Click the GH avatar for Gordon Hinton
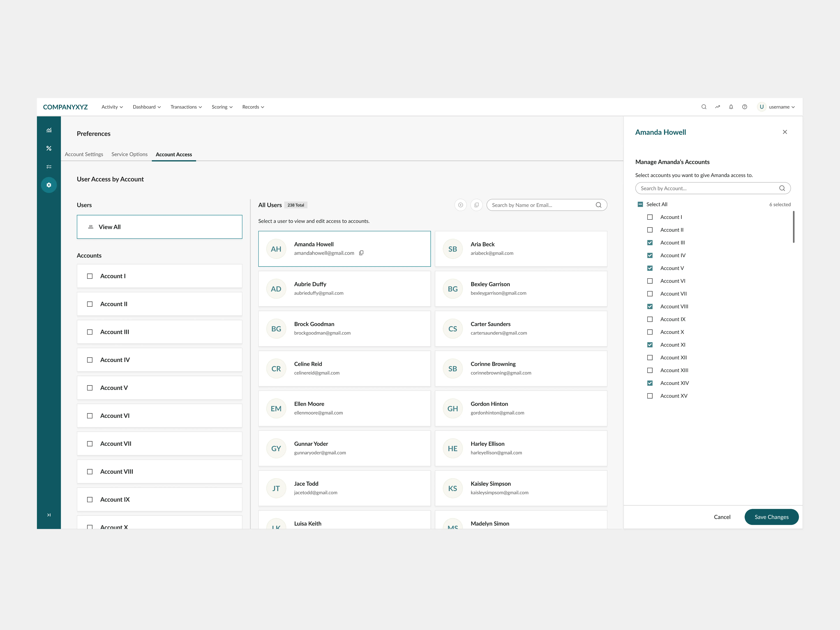The width and height of the screenshot is (840, 630). tap(453, 409)
